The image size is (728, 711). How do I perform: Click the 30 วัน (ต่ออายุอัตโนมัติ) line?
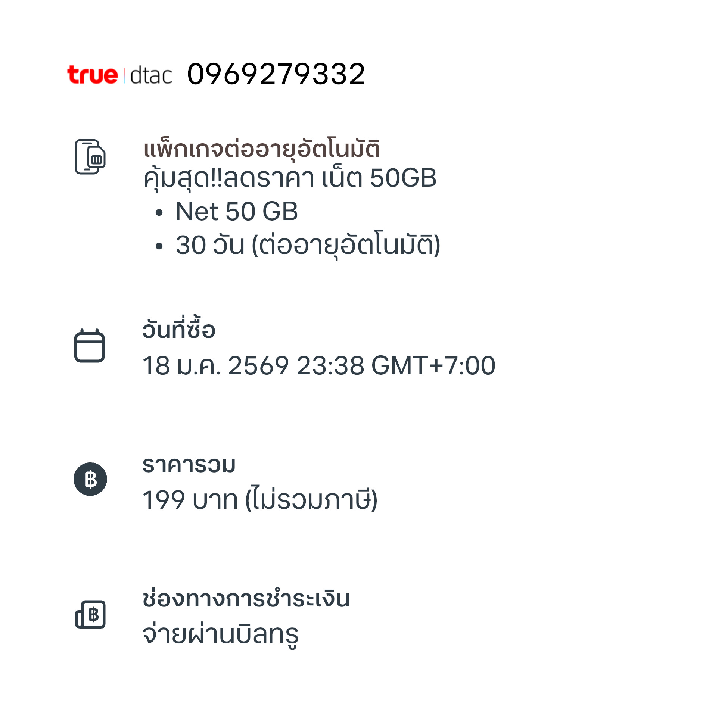point(308,245)
